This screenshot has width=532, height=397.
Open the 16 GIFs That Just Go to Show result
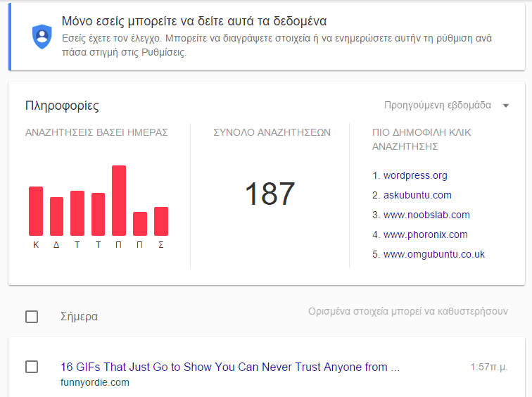[x=230, y=367]
